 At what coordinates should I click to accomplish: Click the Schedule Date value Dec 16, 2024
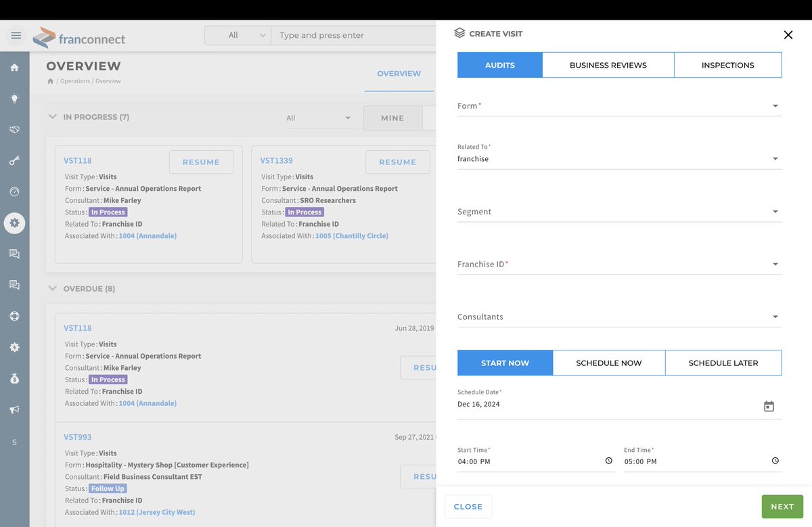478,404
